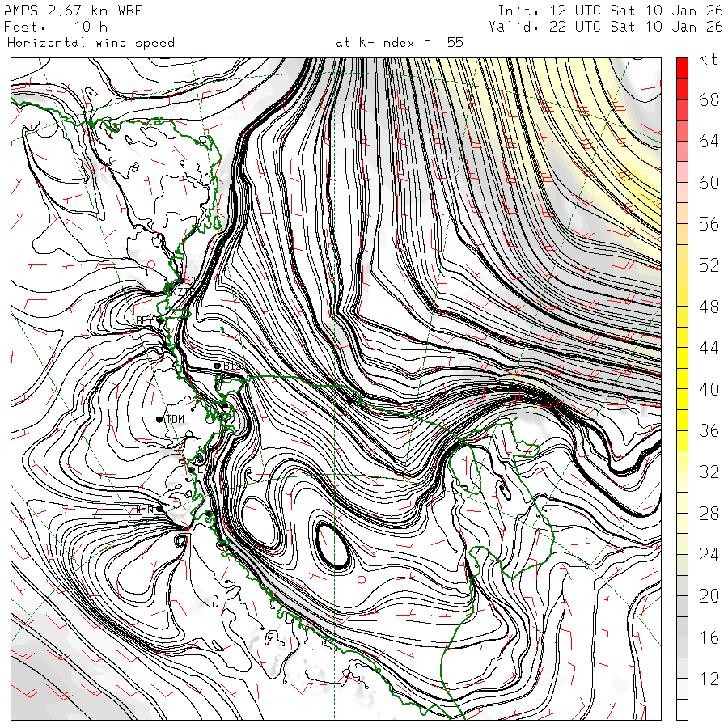Click the 'Valid: 22 UTC Sat 10 Jan 26' text

pos(606,27)
